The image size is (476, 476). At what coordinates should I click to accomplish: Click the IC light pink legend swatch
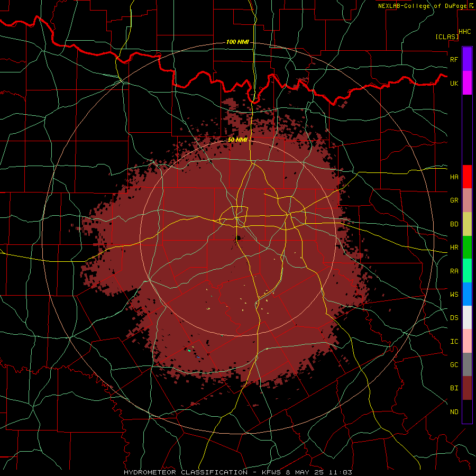pos(467,341)
